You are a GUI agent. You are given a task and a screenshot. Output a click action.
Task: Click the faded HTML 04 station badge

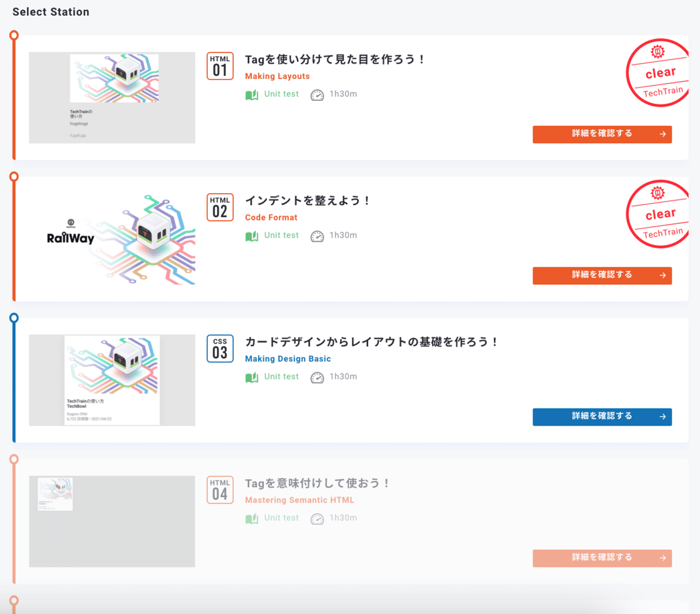(x=220, y=490)
